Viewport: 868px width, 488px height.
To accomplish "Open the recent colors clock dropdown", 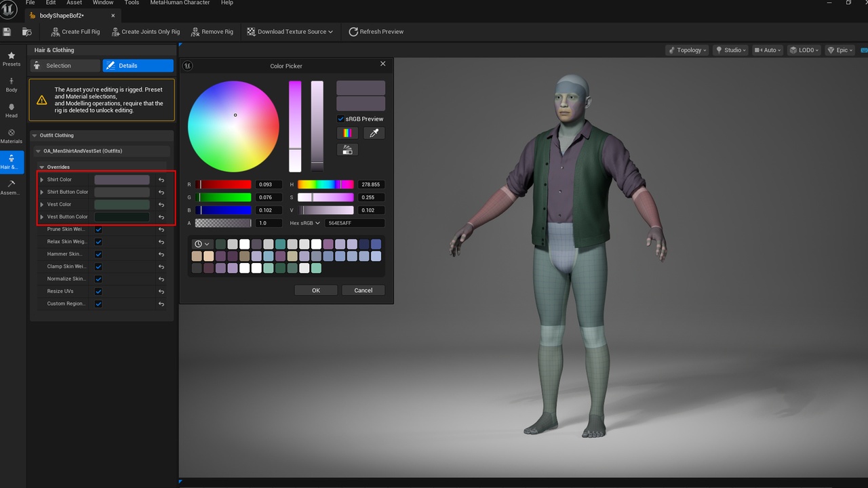I will (202, 244).
